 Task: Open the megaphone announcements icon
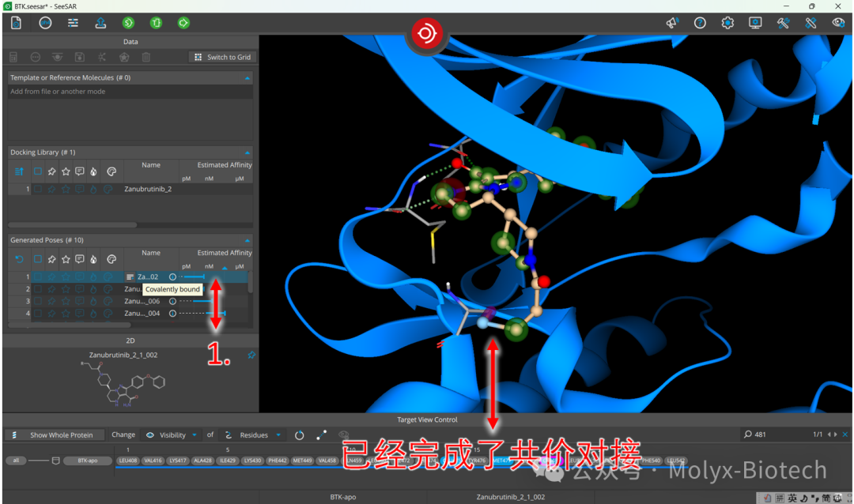pos(672,23)
